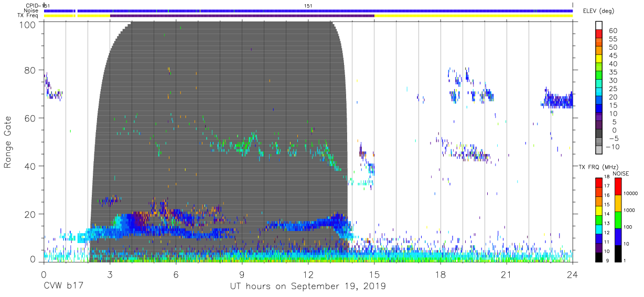Click x-axis tick label 3
Viewport: 644px width, 297px height.
(110, 275)
